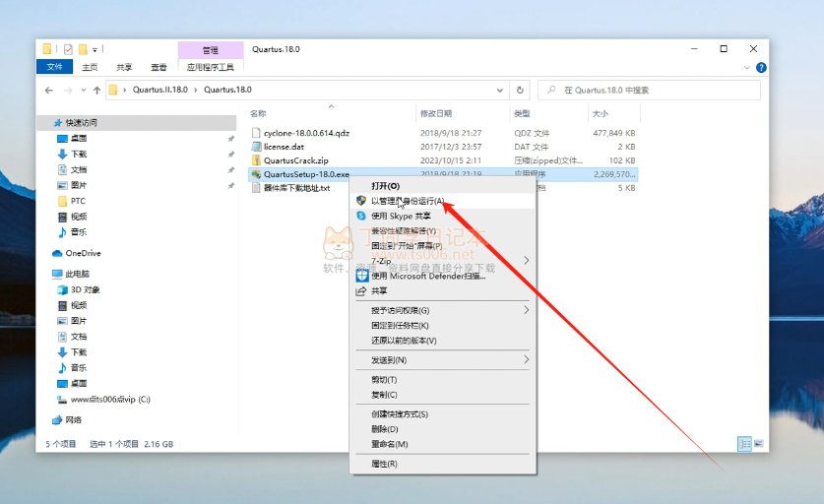
Task: Sort by the 大小 column header
Action: pos(601,113)
